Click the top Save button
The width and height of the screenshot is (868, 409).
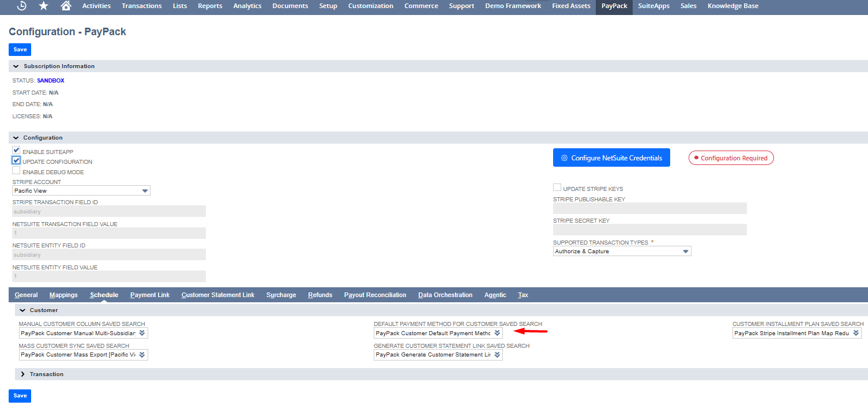(20, 50)
